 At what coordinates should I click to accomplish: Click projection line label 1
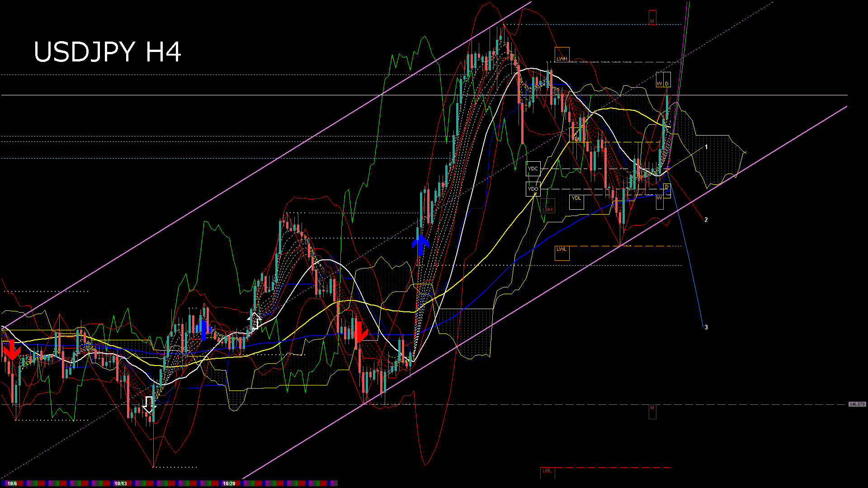pyautogui.click(x=706, y=147)
